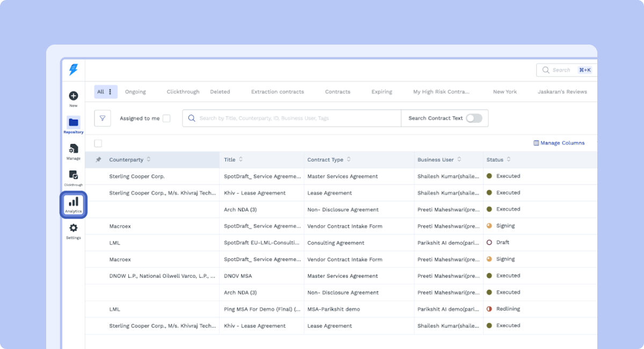Click the magnifier icon in contract search field
644x349 pixels.
(192, 118)
